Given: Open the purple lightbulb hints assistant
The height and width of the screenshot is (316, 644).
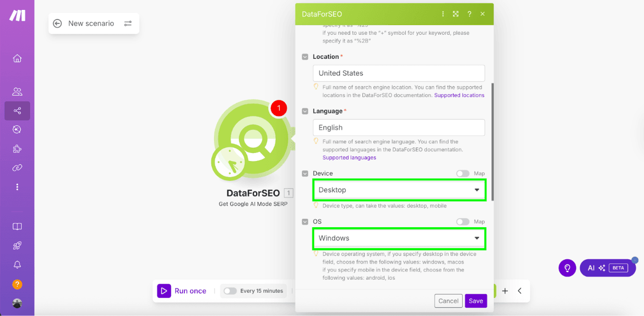Looking at the screenshot, I should 567,268.
